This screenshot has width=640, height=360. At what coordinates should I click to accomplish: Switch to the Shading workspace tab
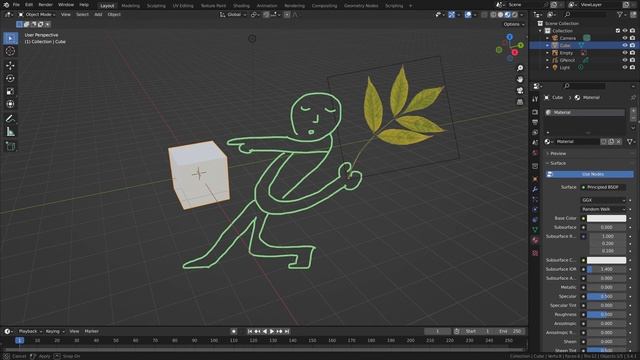click(241, 6)
